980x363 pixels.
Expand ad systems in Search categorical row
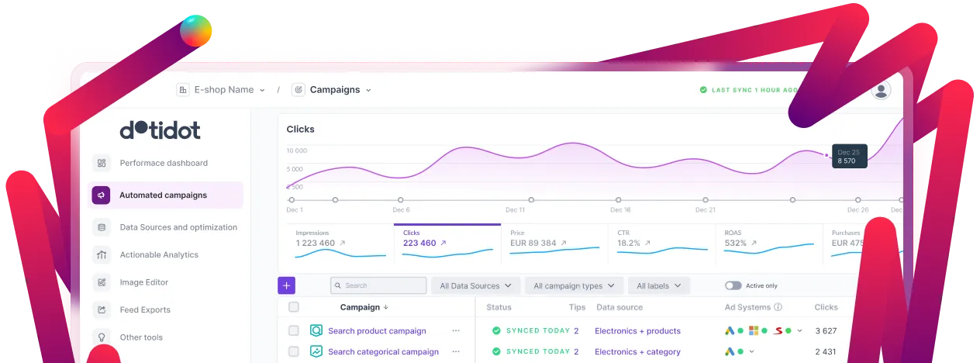751,352
